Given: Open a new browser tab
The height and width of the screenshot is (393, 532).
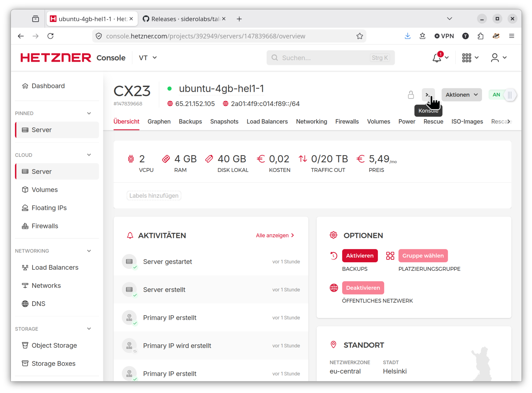Looking at the screenshot, I should (239, 19).
